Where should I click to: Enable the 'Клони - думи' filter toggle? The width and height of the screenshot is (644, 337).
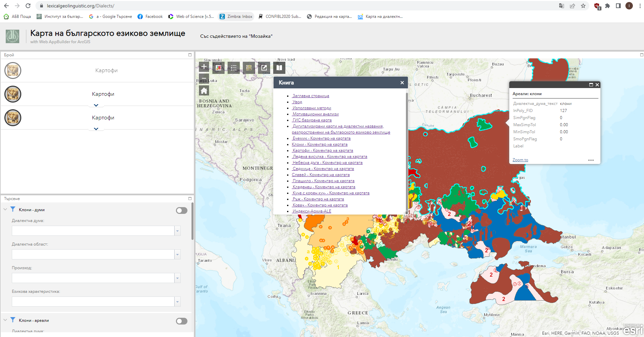[x=182, y=210]
